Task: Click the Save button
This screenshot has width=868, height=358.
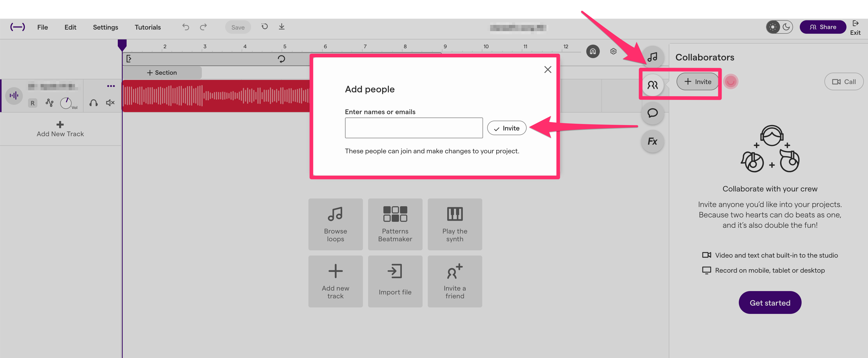Action: point(238,27)
